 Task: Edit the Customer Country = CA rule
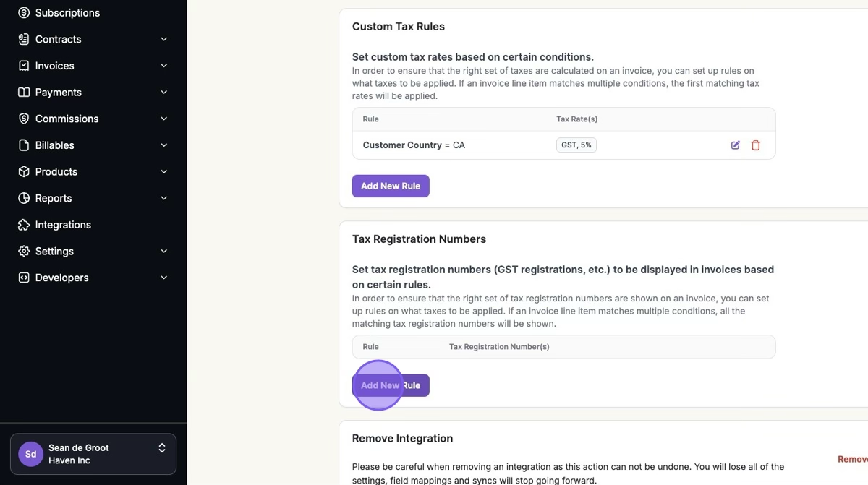tap(736, 145)
